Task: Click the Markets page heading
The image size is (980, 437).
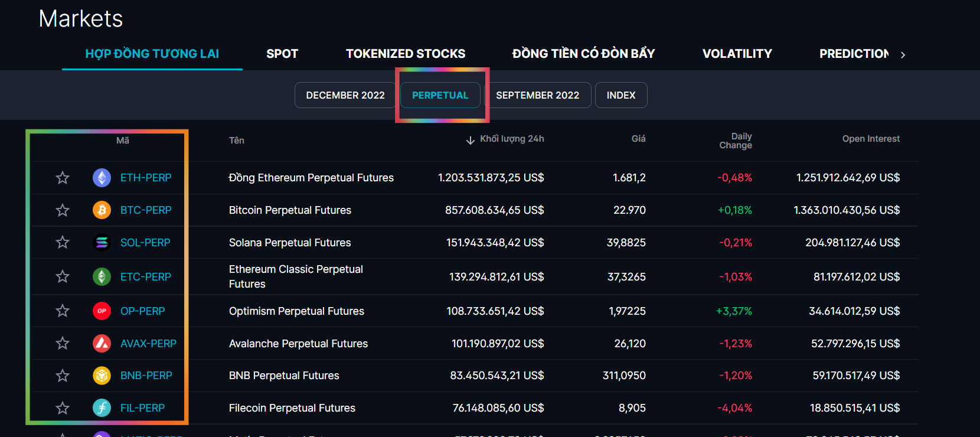Action: pos(81,19)
